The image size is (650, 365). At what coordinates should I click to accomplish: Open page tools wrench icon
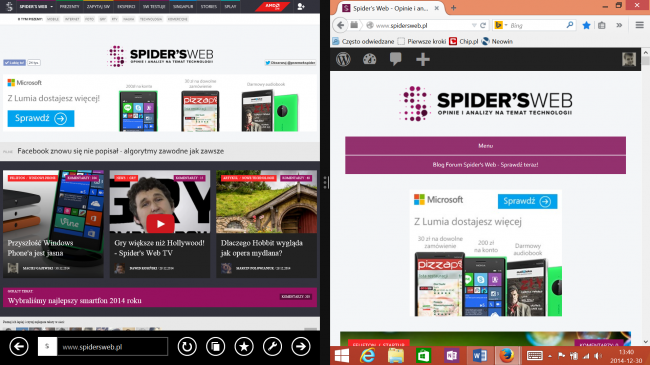[272, 346]
